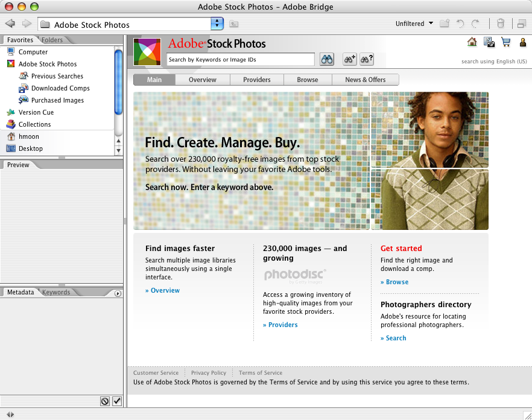Click the go up folder icon
532x420 pixels.
point(234,24)
